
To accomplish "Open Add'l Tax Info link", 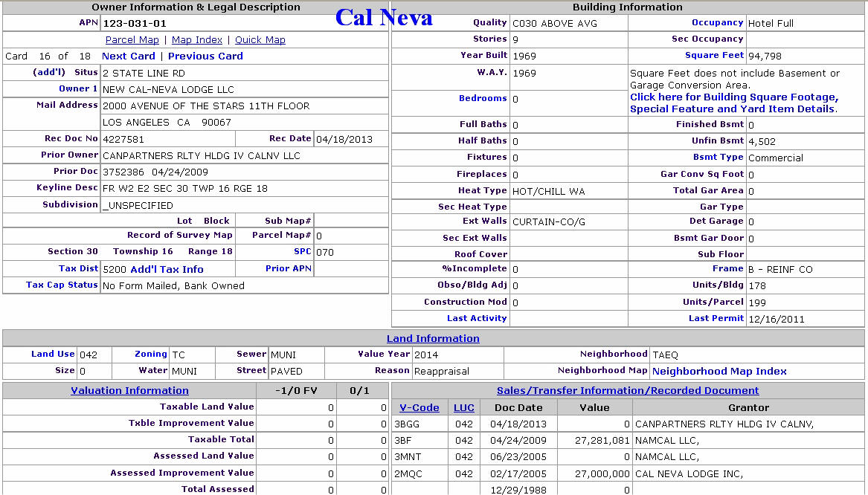I will click(x=167, y=269).
